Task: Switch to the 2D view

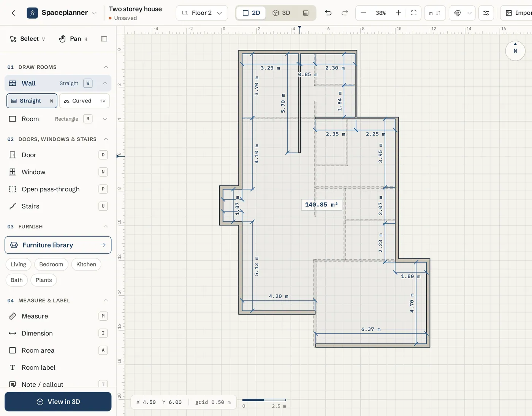Action: tap(251, 13)
